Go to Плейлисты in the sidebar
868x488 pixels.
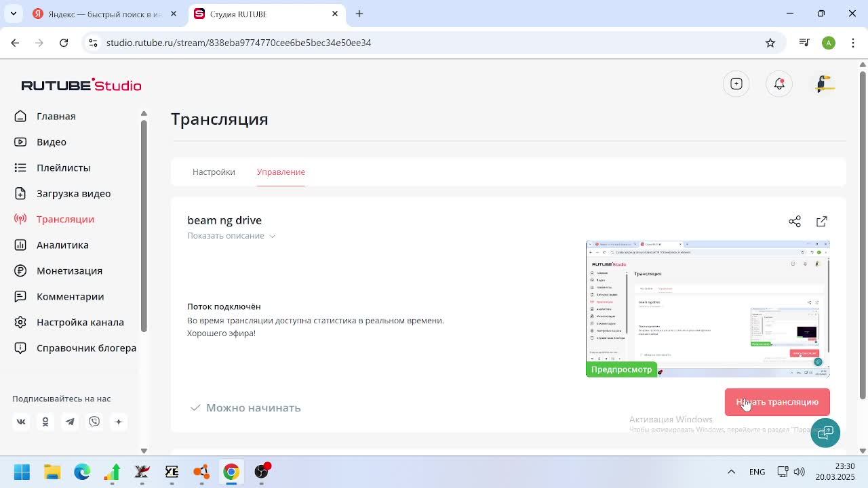(63, 167)
